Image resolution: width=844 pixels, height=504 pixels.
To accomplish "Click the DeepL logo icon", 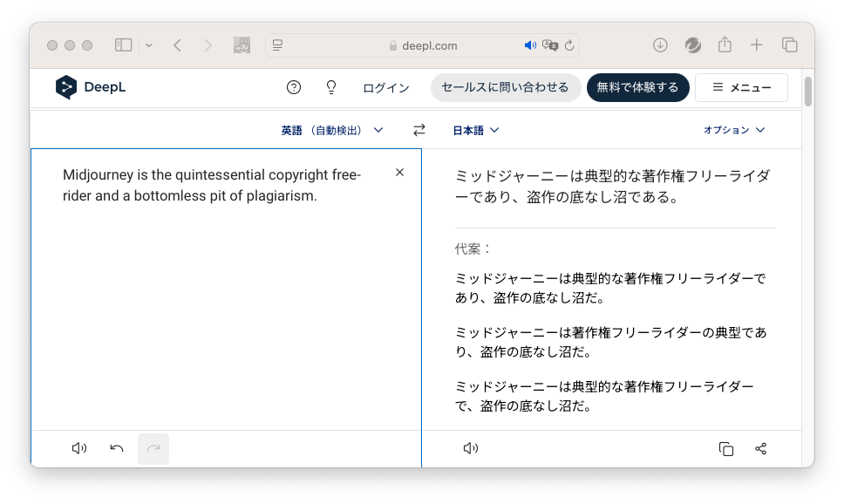I will point(65,87).
